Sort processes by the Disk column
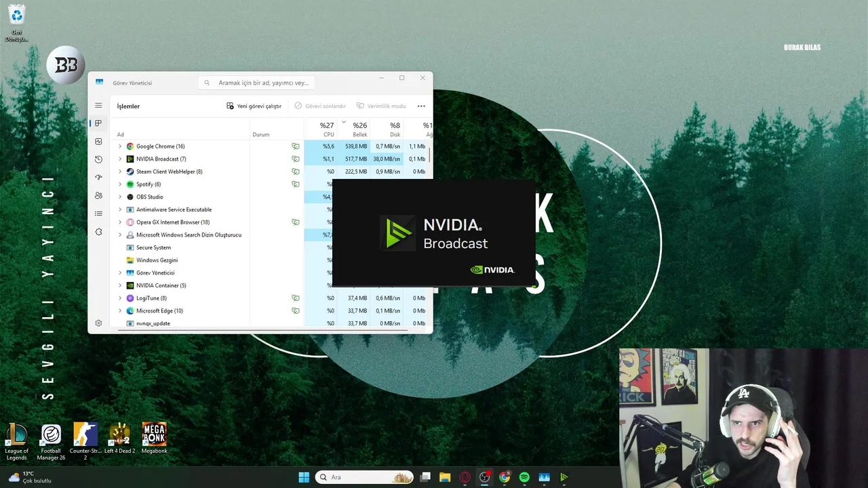The image size is (868, 488). (x=387, y=129)
